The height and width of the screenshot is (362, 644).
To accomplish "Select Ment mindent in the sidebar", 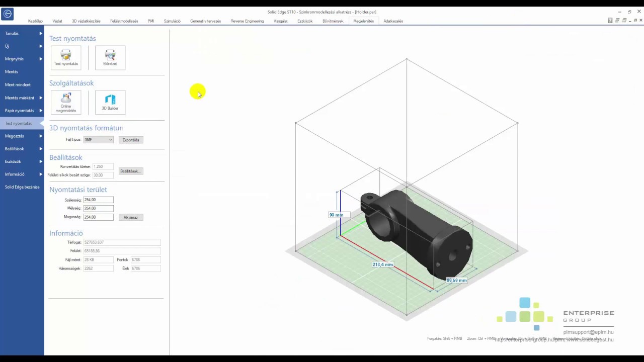I will [x=22, y=84].
